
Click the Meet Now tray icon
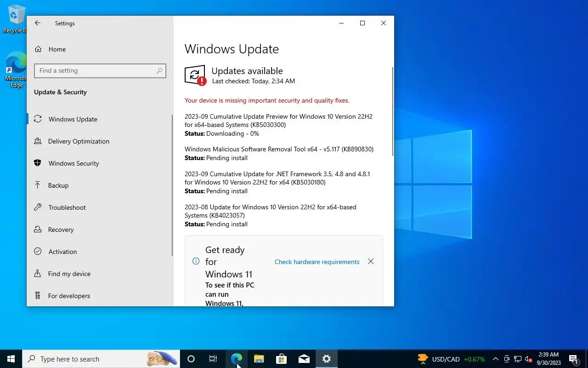click(x=507, y=359)
